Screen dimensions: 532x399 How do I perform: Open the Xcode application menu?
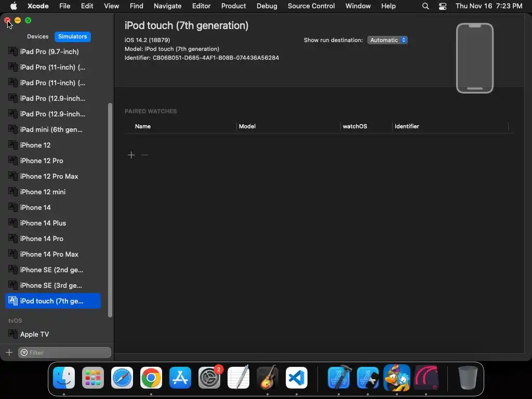(x=38, y=6)
